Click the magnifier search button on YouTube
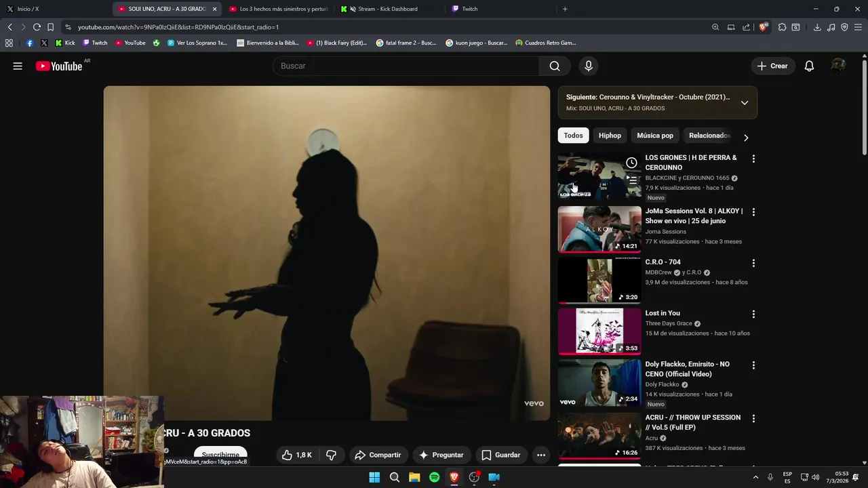This screenshot has width=868, height=488. (x=555, y=66)
